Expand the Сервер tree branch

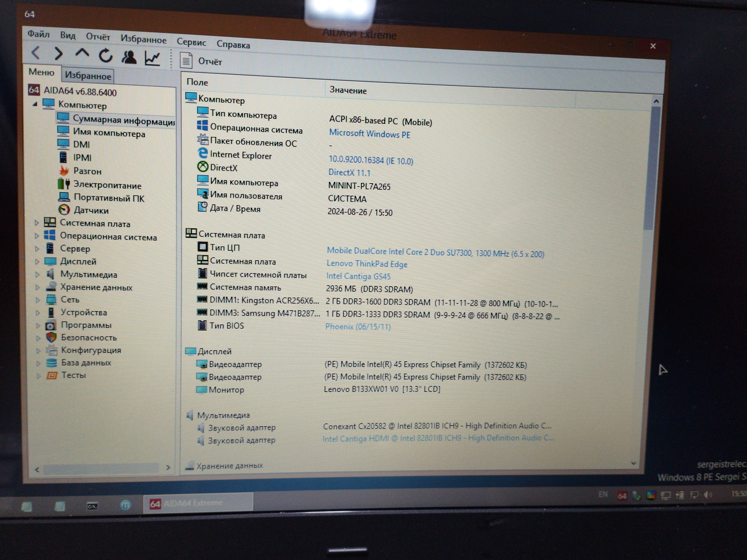pos(37,248)
